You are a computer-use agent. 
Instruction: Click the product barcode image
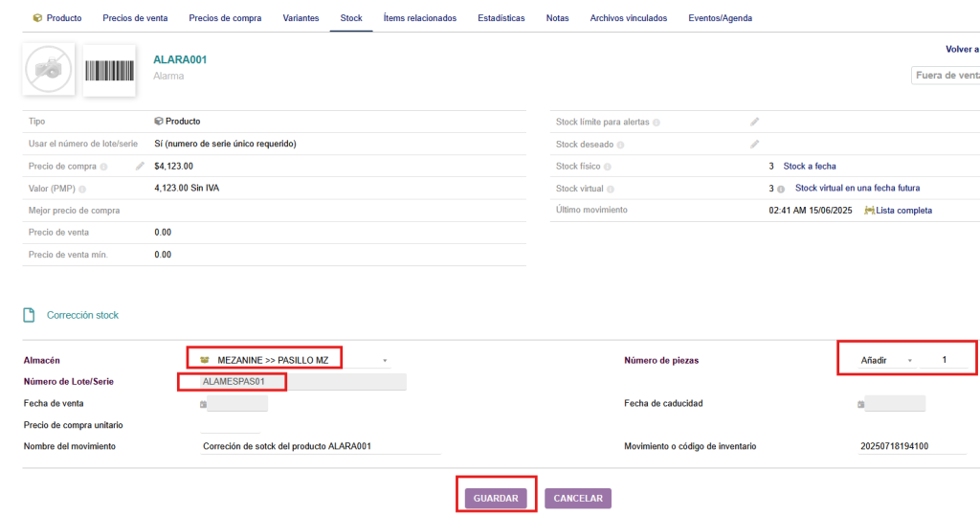pos(109,70)
